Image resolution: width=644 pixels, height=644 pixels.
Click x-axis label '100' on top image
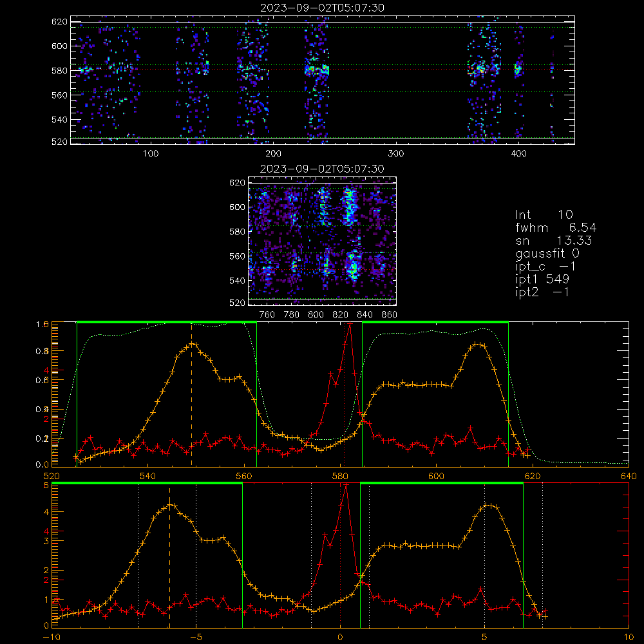coord(151,154)
